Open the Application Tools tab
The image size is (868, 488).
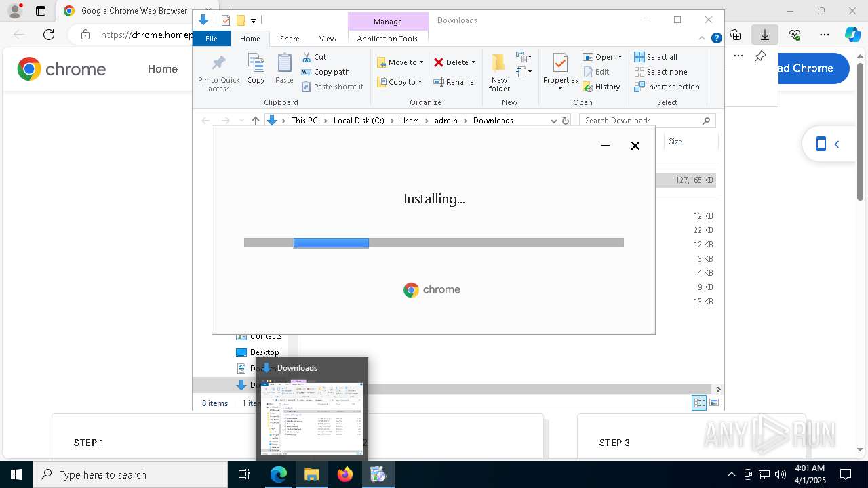(x=387, y=39)
